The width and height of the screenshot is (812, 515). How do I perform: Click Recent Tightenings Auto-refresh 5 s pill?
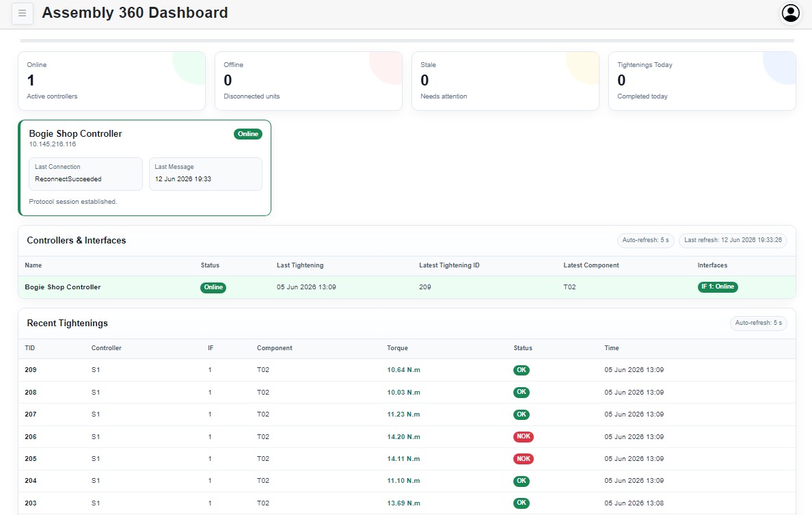click(758, 323)
